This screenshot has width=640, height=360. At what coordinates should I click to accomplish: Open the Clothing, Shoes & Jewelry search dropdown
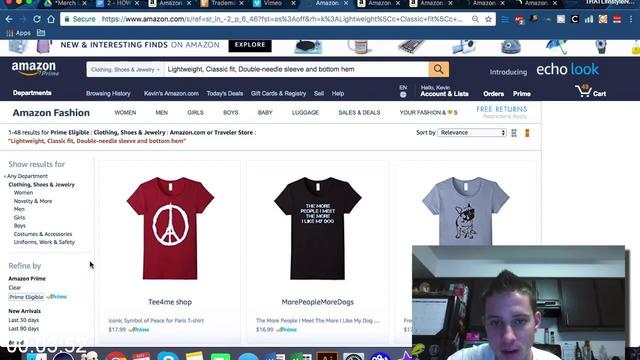[x=125, y=69]
